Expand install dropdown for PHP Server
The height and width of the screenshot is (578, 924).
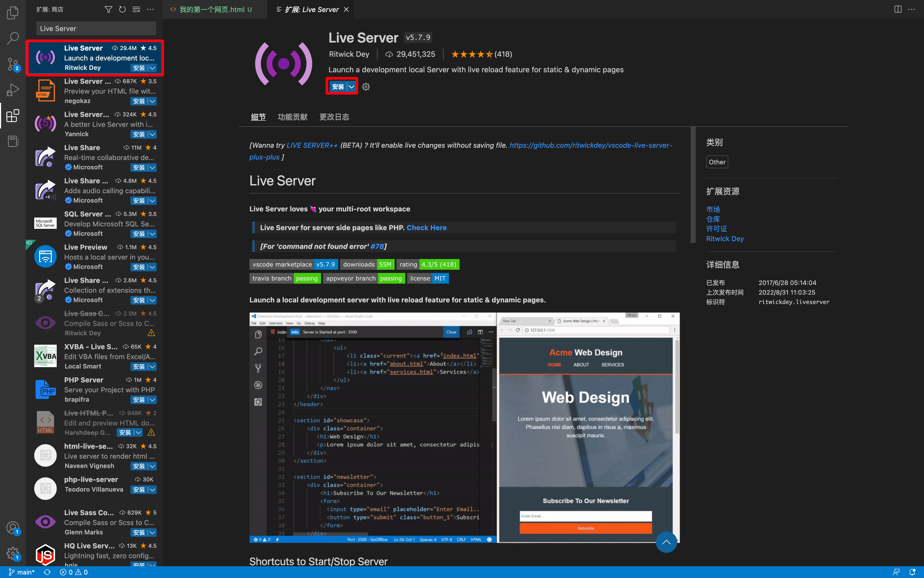(x=152, y=400)
